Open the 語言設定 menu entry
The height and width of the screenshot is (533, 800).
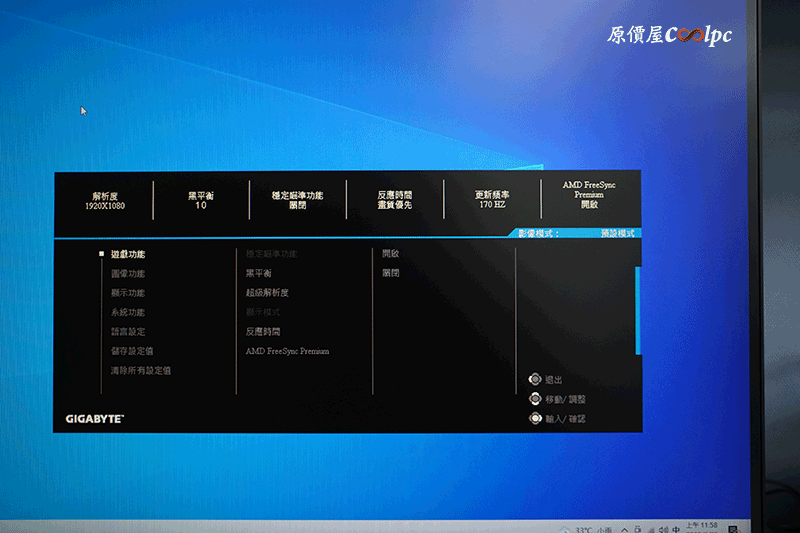point(128,332)
